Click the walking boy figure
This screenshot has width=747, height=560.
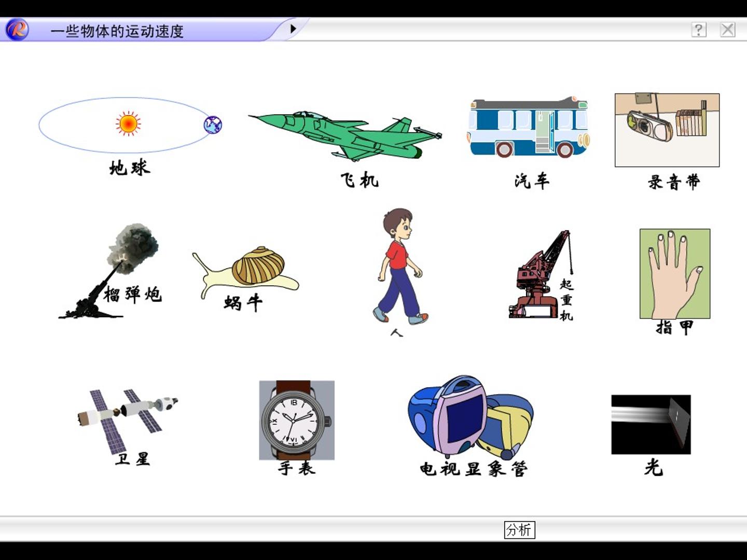pyautogui.click(x=400, y=267)
